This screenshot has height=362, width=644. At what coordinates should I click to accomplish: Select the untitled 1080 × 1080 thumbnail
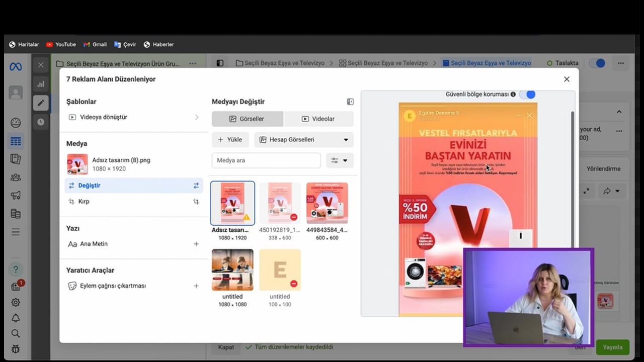pyautogui.click(x=232, y=270)
